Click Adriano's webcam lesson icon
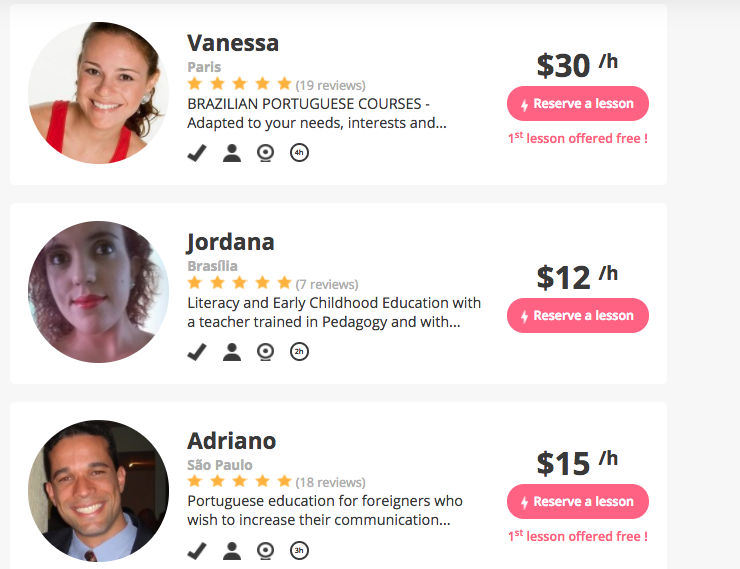 [265, 550]
